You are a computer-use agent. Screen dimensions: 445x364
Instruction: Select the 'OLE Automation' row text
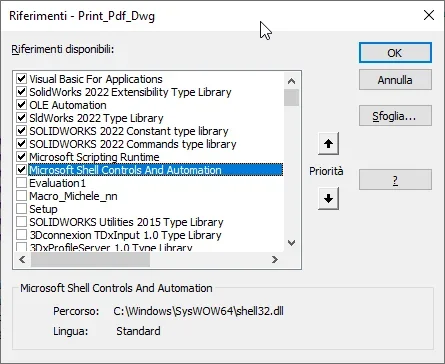pos(68,105)
